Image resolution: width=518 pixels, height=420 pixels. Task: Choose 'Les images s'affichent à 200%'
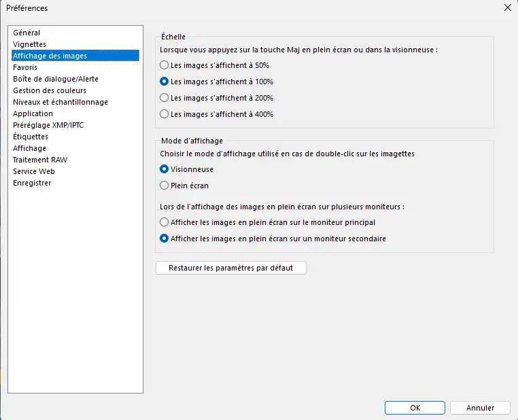164,98
